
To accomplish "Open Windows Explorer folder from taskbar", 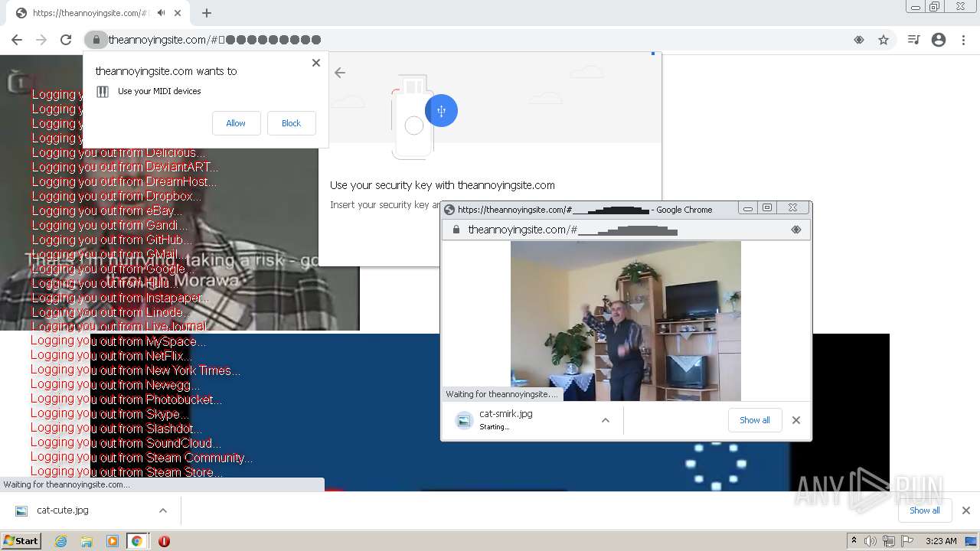I will (87, 541).
